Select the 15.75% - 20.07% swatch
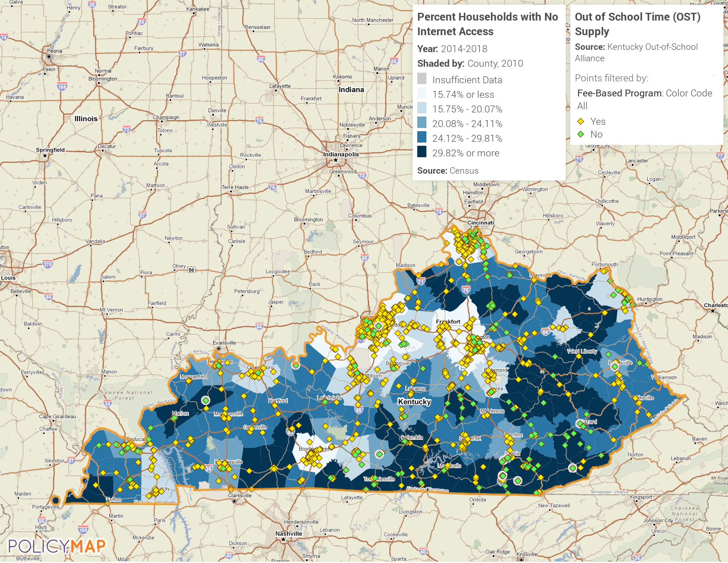Screen dimensions: 728x563 click(422, 108)
